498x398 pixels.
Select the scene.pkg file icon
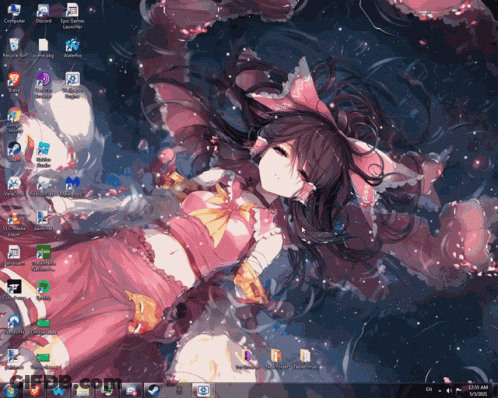tap(43, 48)
